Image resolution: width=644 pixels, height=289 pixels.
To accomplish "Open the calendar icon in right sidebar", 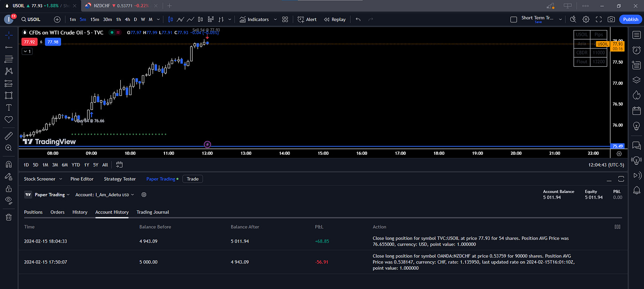I will (x=636, y=110).
